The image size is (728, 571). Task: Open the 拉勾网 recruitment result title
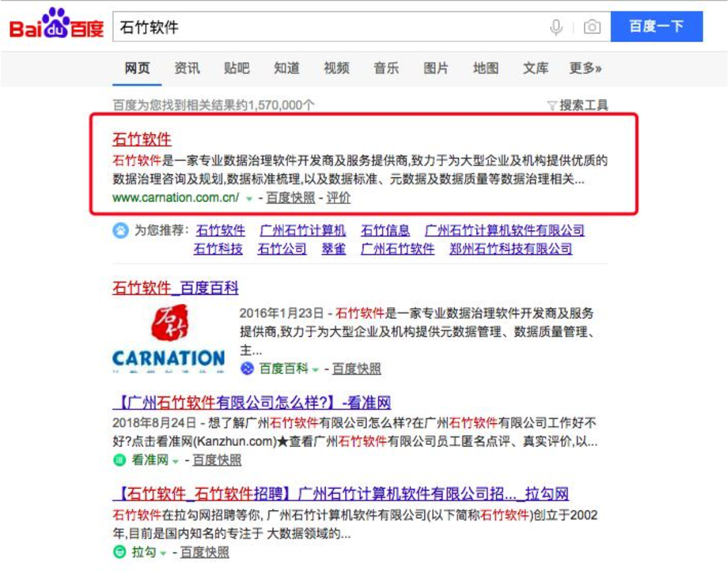coord(341,495)
